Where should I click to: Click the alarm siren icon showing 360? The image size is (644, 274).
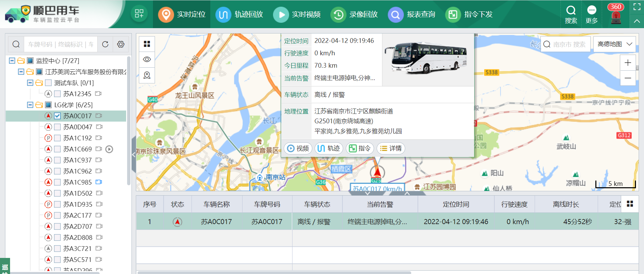[615, 15]
